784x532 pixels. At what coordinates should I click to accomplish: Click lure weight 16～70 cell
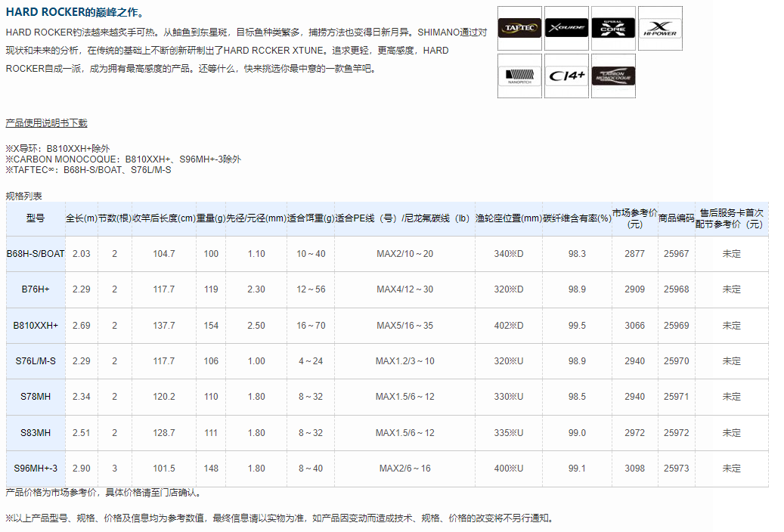pos(311,326)
